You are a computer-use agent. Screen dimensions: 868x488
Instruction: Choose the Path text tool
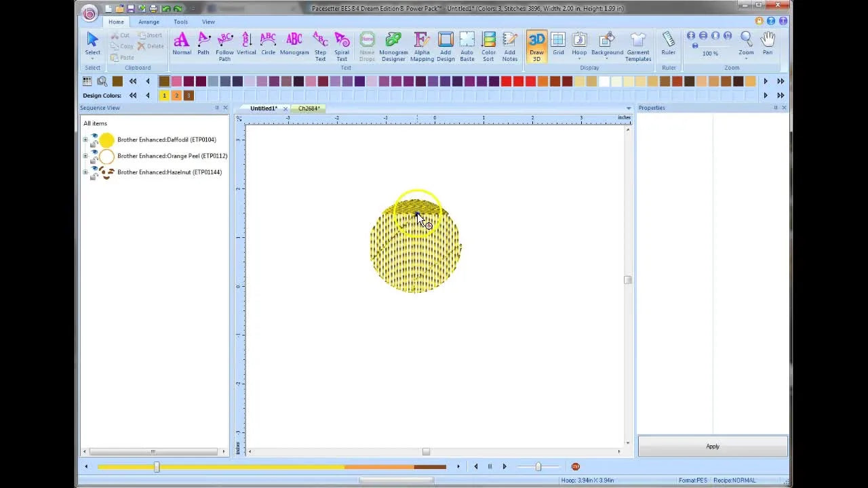203,44
